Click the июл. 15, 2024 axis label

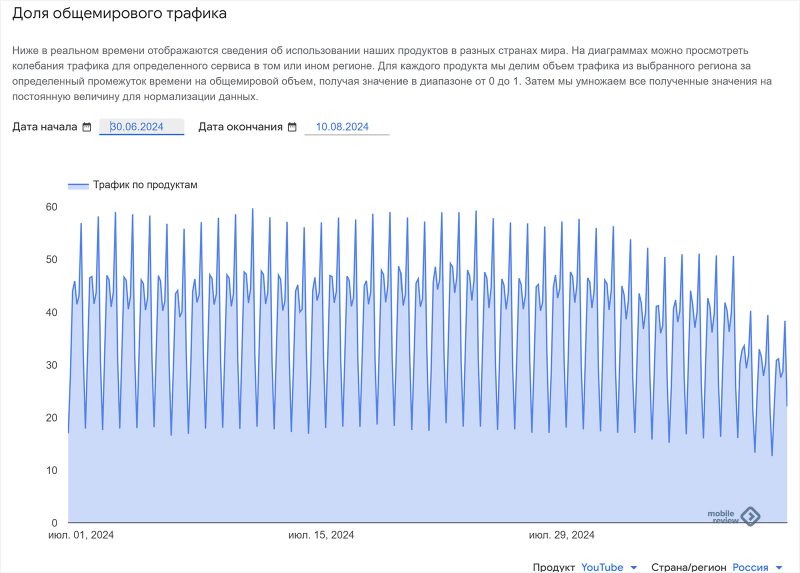[321, 535]
